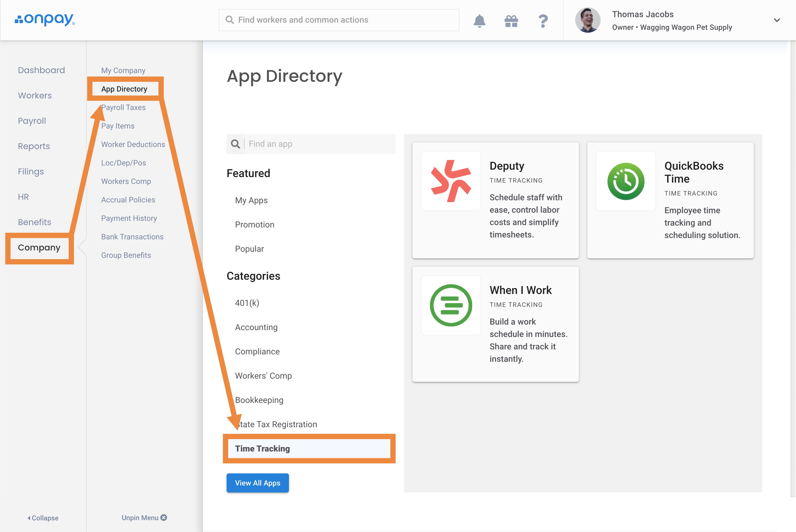Filter by Popular apps
Screen dimensions: 796x532
[249, 249]
